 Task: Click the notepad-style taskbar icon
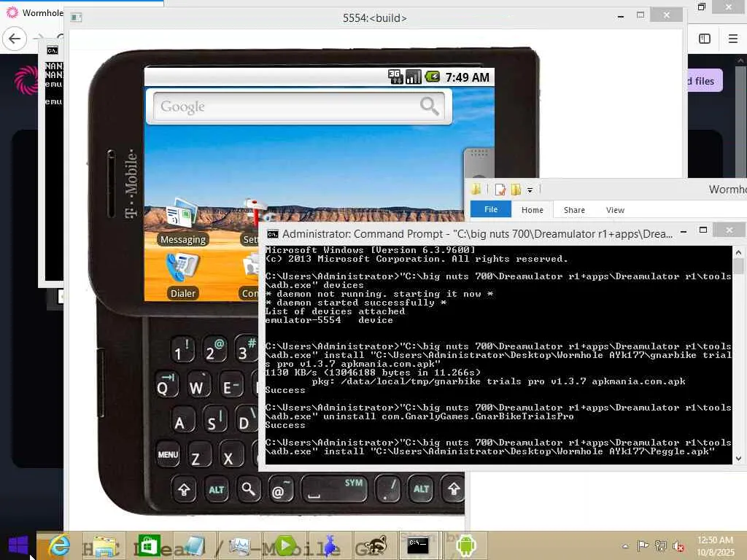click(x=194, y=545)
